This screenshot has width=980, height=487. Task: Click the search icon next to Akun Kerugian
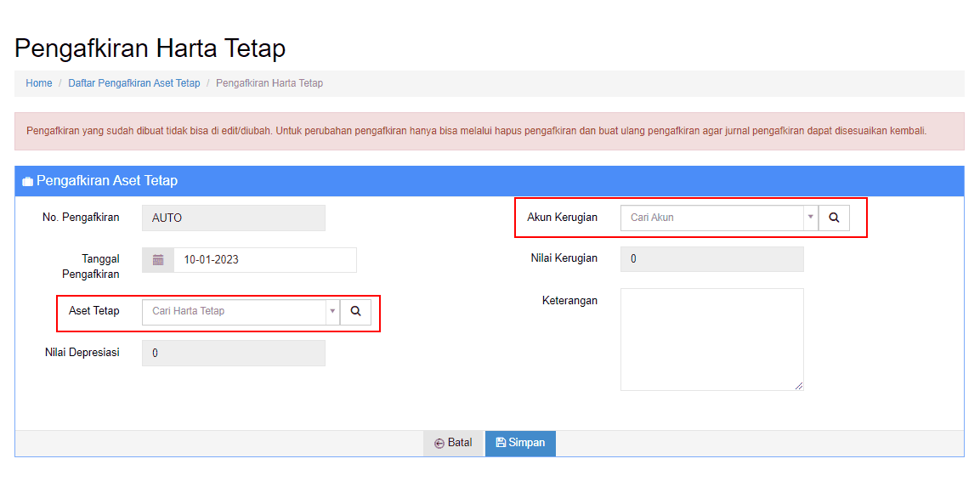[834, 218]
